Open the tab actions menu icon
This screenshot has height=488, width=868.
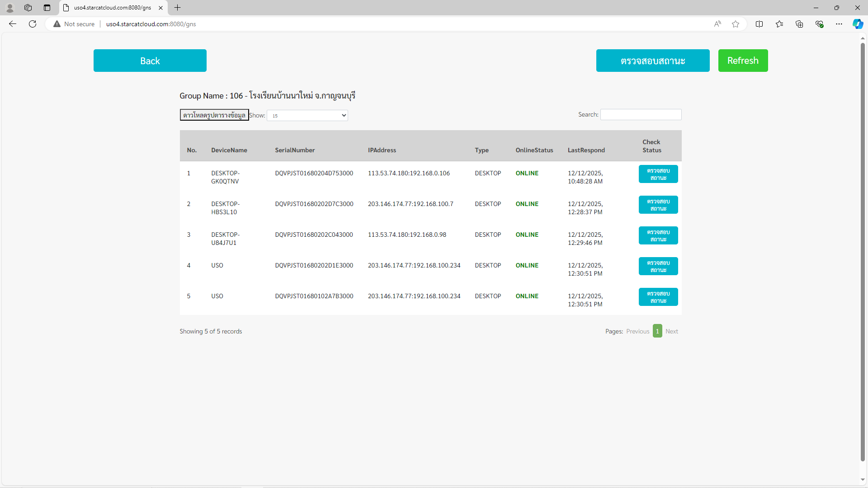47,8
